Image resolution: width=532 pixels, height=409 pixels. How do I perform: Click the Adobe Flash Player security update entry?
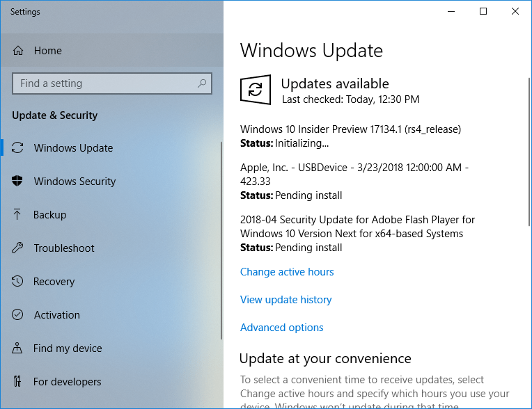pos(357,226)
